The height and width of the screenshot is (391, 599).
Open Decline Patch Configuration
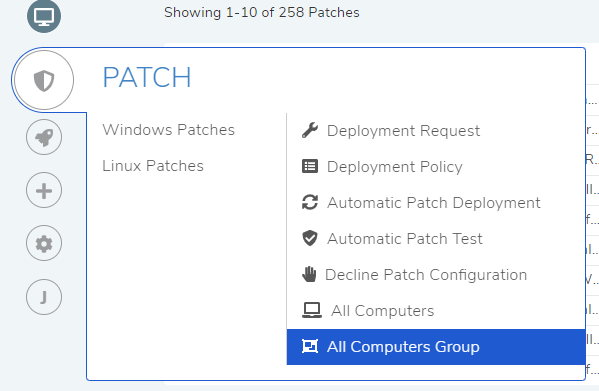coord(426,275)
